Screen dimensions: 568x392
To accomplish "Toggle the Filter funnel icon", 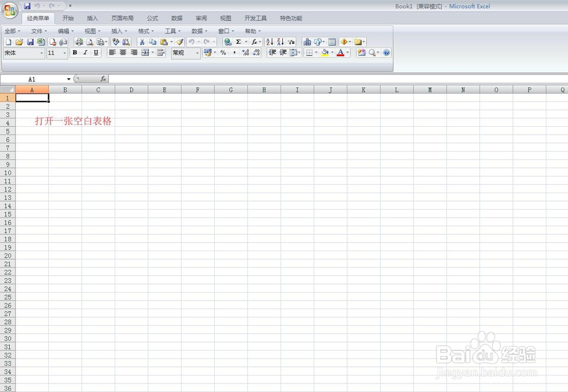I will coord(291,42).
